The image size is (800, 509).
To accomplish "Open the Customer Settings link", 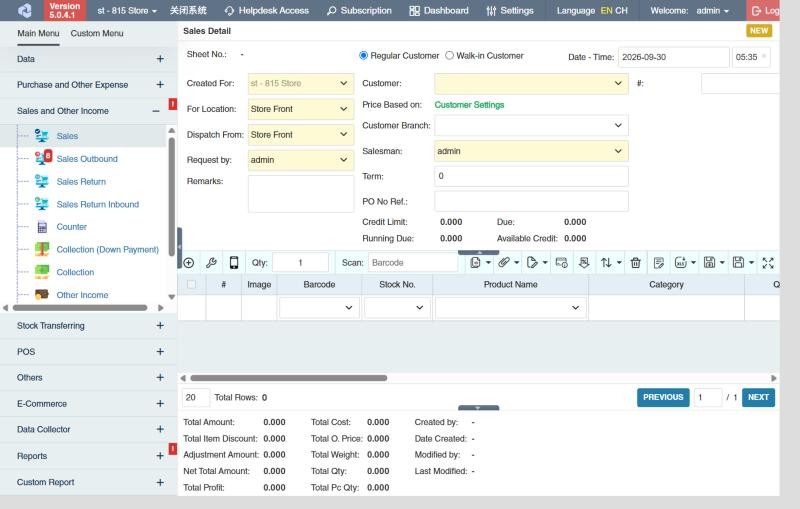I will (x=469, y=105).
